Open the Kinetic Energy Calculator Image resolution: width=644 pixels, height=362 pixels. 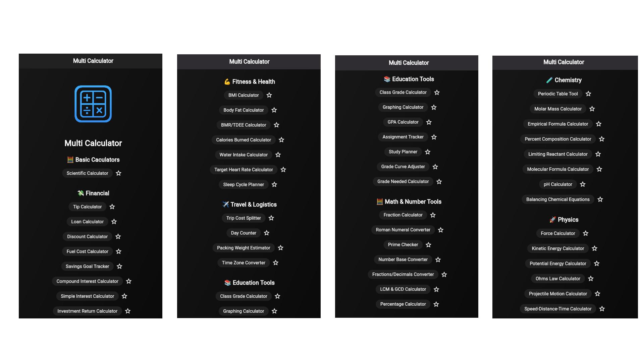point(558,248)
